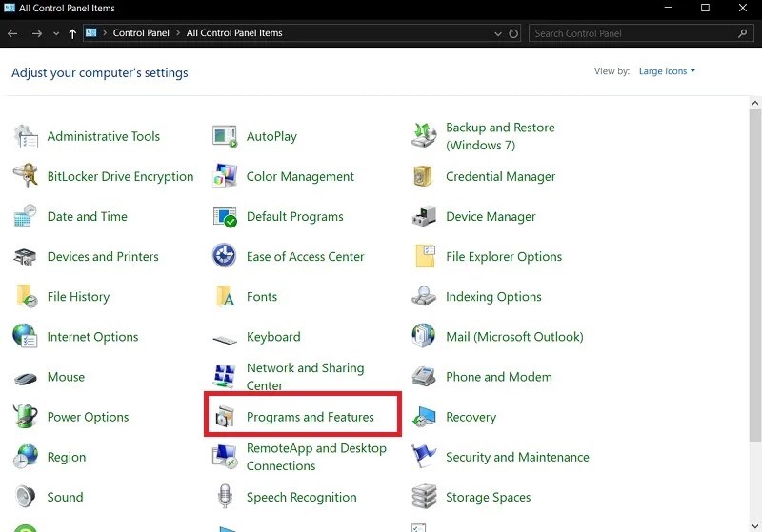
Task: Open the Color Management icon
Action: tap(225, 176)
